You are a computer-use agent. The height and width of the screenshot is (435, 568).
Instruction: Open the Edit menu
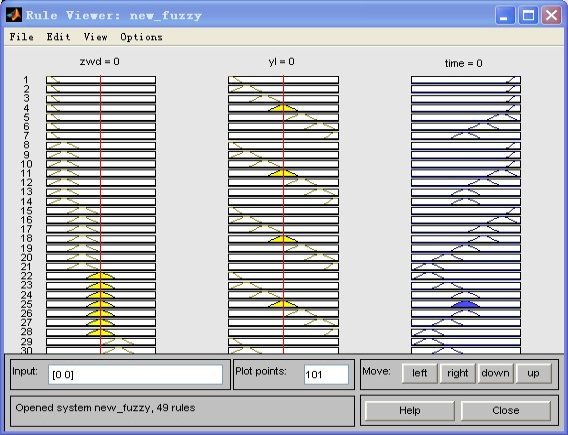(x=58, y=37)
